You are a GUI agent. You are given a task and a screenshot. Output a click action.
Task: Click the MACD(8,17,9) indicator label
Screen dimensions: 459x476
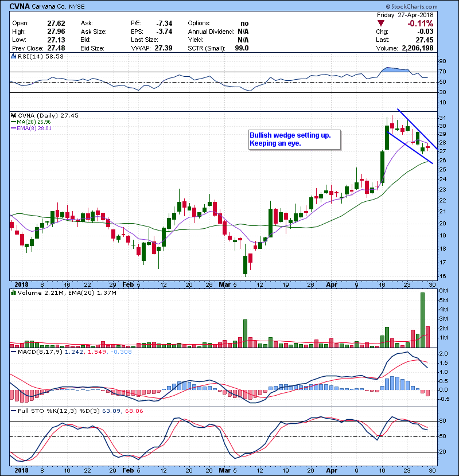40,352
